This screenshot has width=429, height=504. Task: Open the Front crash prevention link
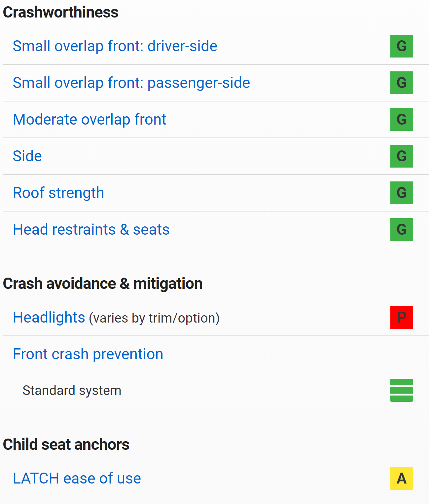(88, 354)
